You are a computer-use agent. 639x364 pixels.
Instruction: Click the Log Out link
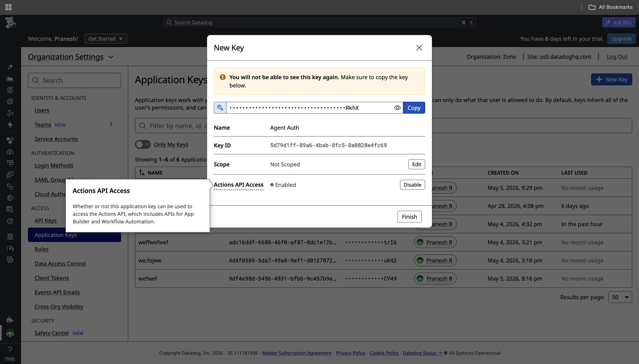point(617,57)
